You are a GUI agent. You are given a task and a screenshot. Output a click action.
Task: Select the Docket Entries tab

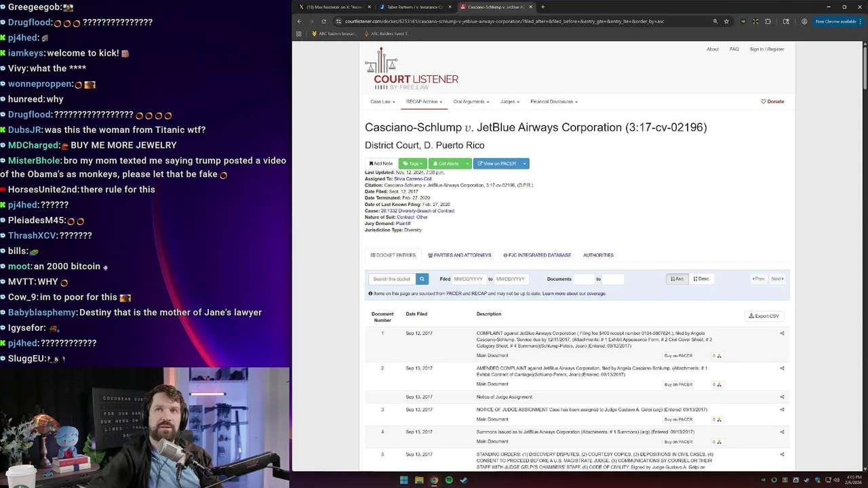(x=393, y=255)
